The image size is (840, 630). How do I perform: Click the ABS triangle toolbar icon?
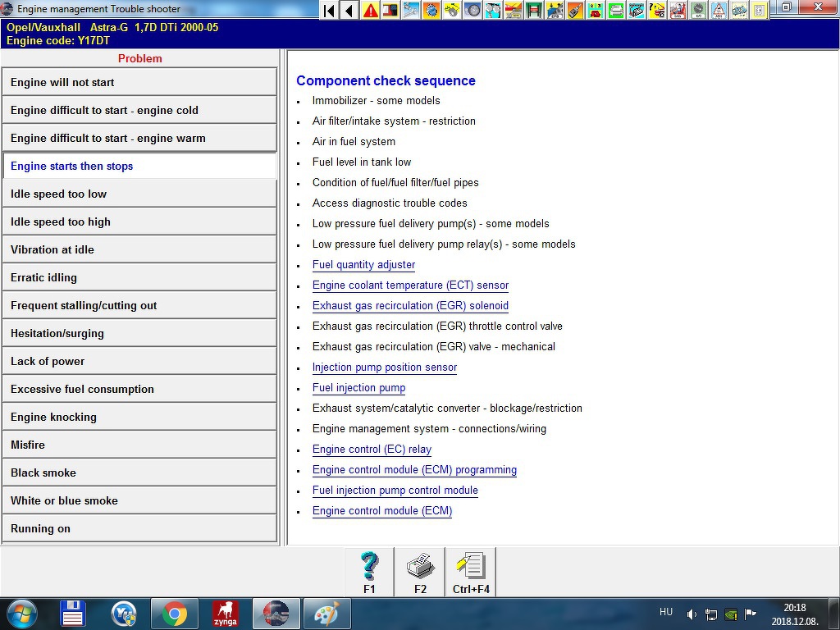(x=718, y=10)
